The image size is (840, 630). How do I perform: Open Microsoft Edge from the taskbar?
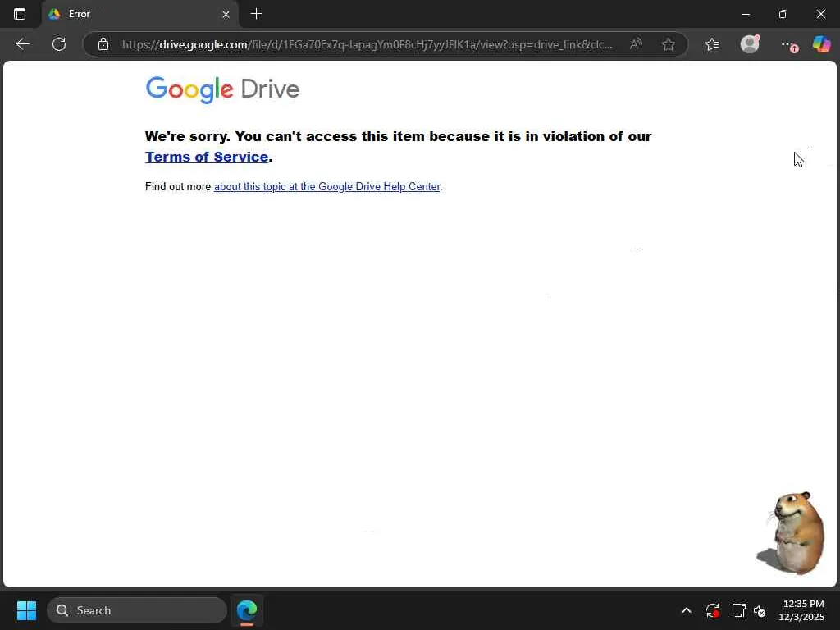pos(247,610)
